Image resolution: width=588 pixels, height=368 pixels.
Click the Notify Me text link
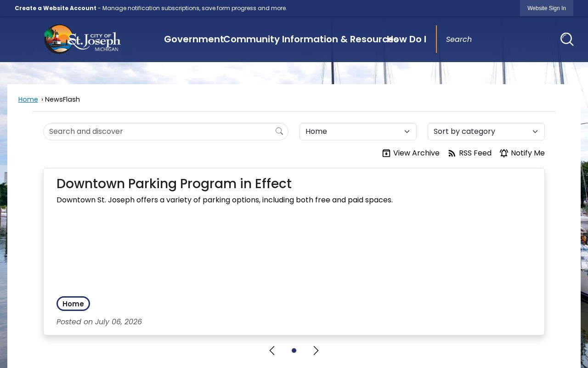pos(528,153)
